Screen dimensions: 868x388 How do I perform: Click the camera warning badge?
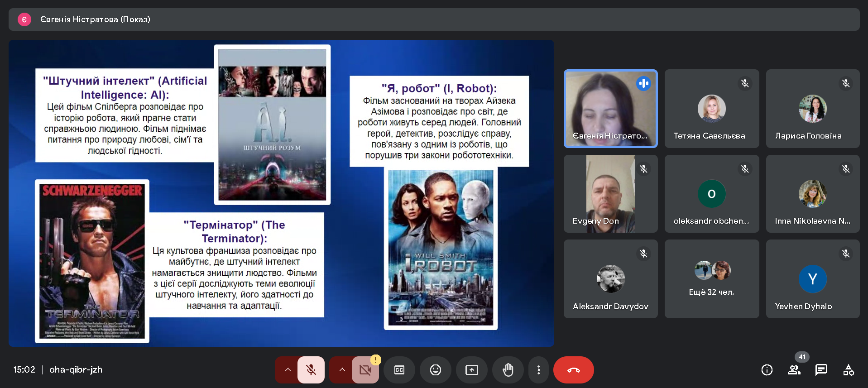pos(376,360)
